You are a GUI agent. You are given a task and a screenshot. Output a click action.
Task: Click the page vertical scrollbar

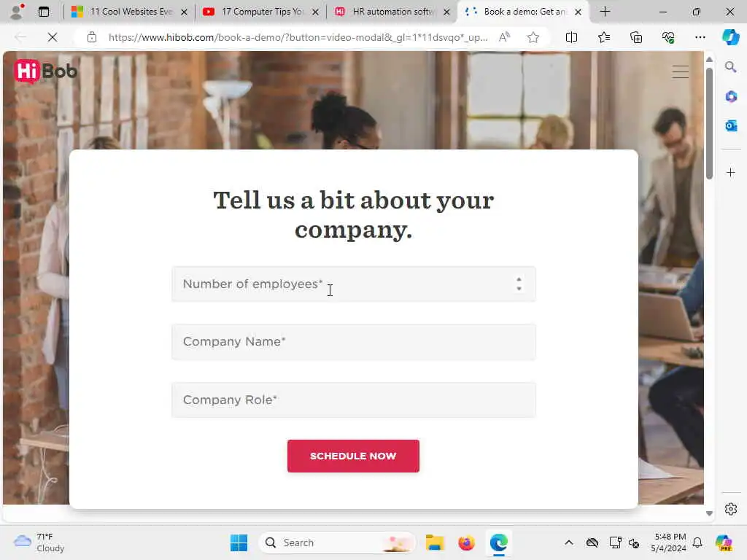709,124
